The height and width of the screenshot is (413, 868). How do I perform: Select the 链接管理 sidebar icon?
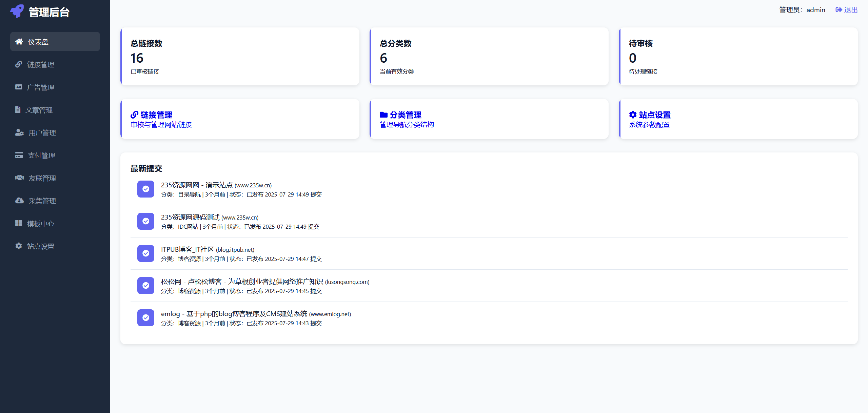pos(19,64)
